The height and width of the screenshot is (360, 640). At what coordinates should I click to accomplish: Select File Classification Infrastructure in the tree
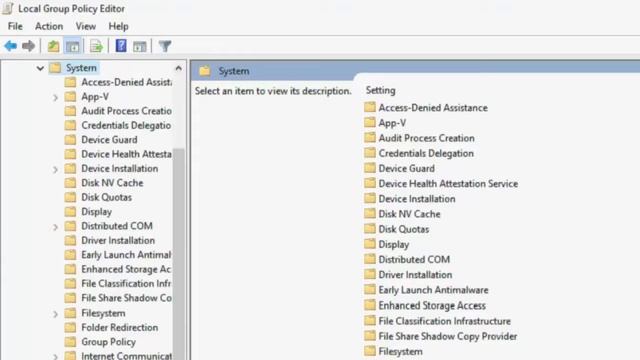126,284
